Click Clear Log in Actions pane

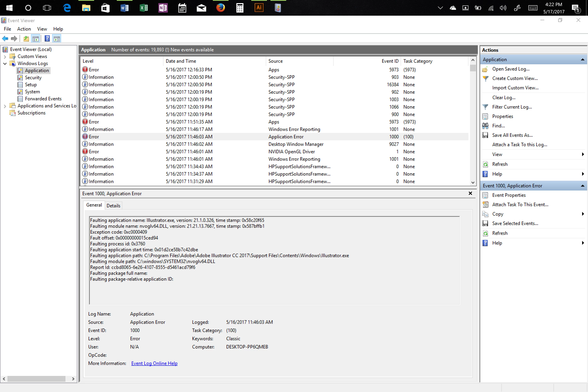pos(504,97)
